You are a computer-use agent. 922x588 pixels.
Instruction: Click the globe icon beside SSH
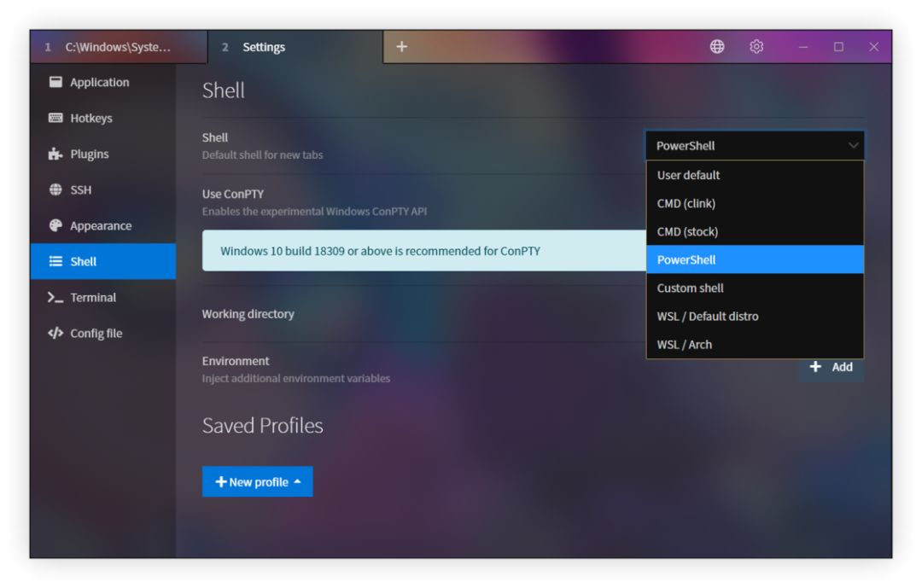pos(55,189)
